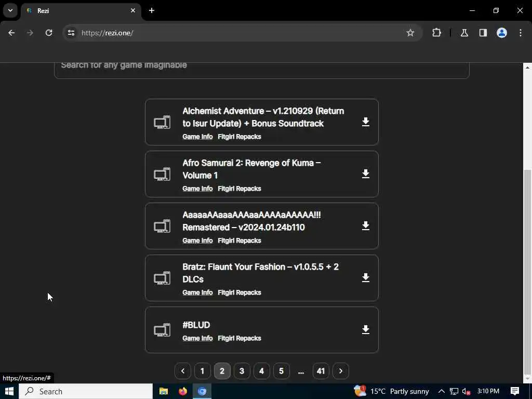Image resolution: width=532 pixels, height=399 pixels.
Task: Click Fitgirl Repacks under Alchemist Adventure
Action: coord(239,137)
